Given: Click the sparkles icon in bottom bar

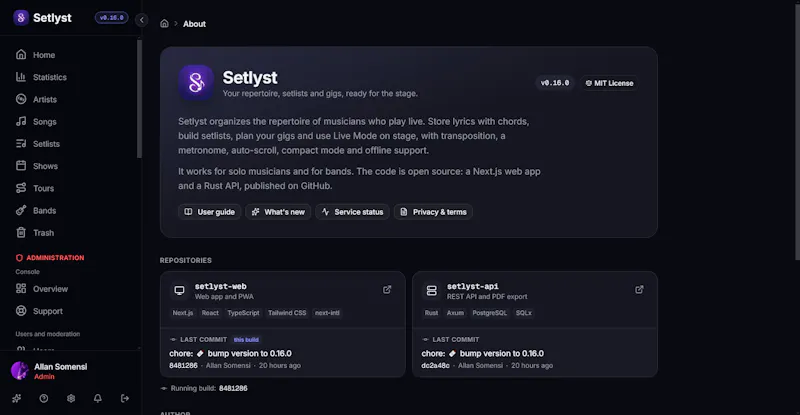Looking at the screenshot, I should click(17, 398).
